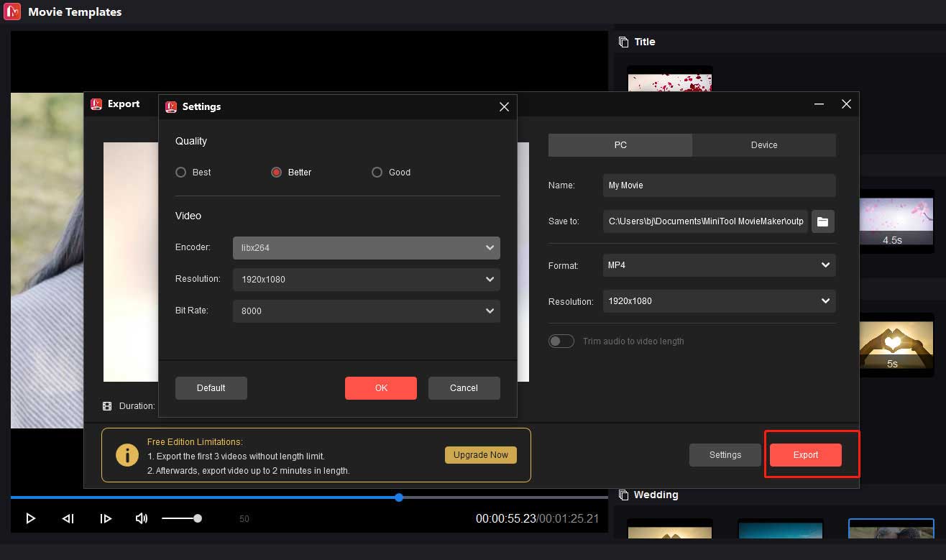The width and height of the screenshot is (946, 560).
Task: Click the Free Edition Limitations heading
Action: 195,442
